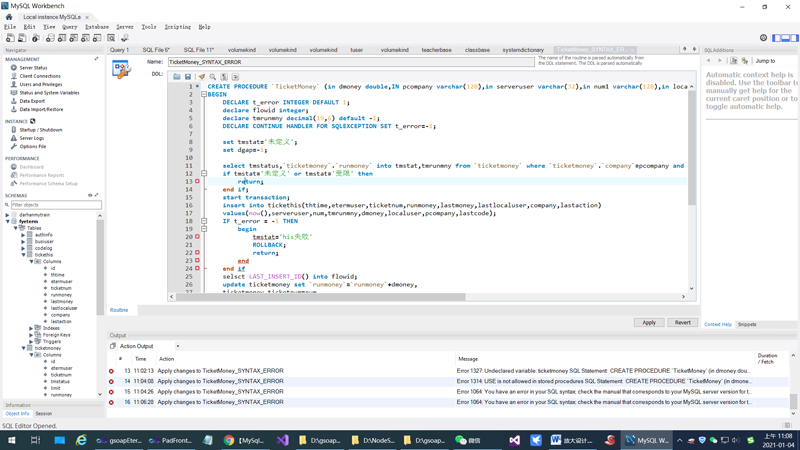Open the Options File item
Image resolution: width=800 pixels, height=450 pixels.
(x=33, y=146)
